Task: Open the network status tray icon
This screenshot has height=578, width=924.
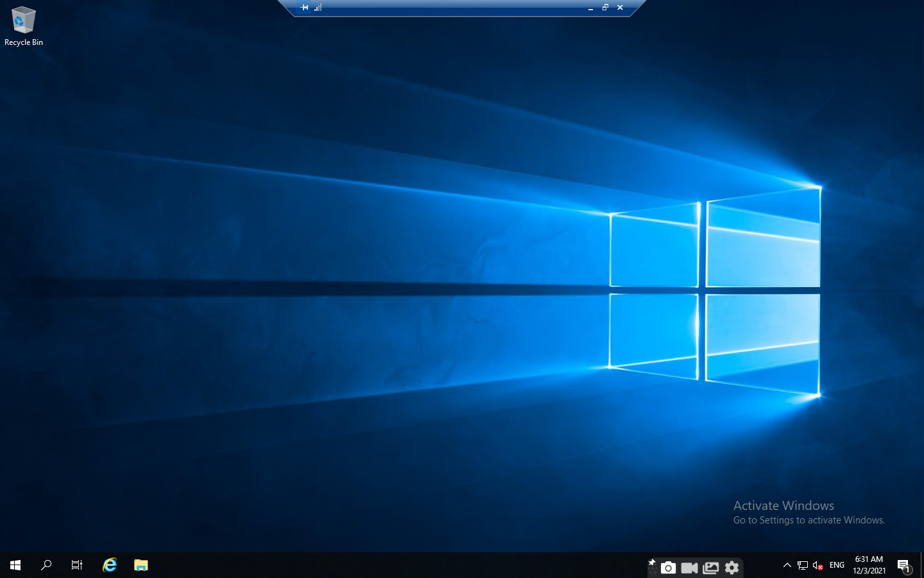Action: 803,565
